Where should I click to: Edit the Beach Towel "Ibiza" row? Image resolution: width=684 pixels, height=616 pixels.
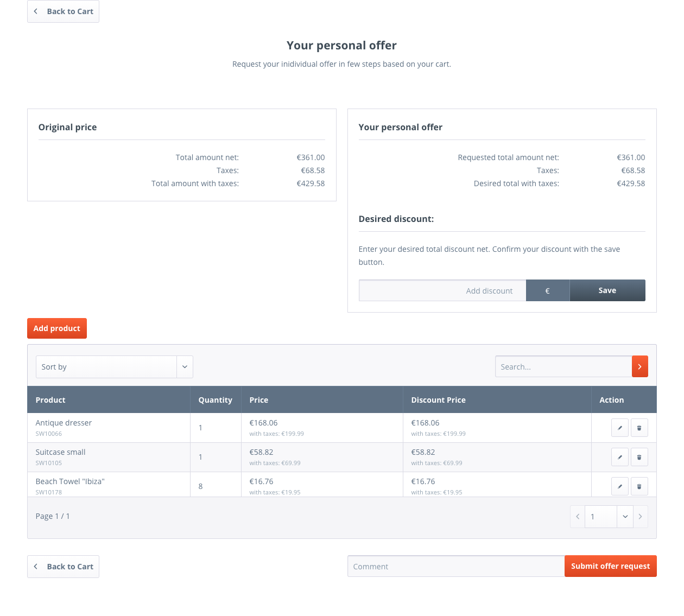(619, 486)
